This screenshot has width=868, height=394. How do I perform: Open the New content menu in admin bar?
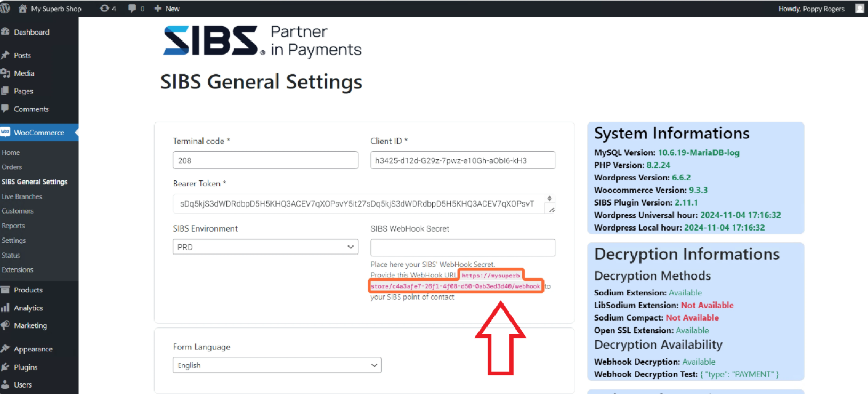[167, 9]
